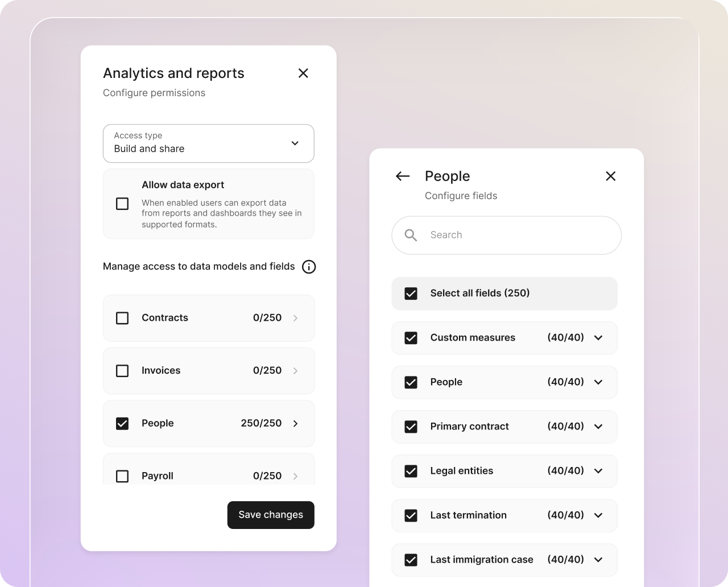Uncheck the Last immigration case checkbox

411,560
